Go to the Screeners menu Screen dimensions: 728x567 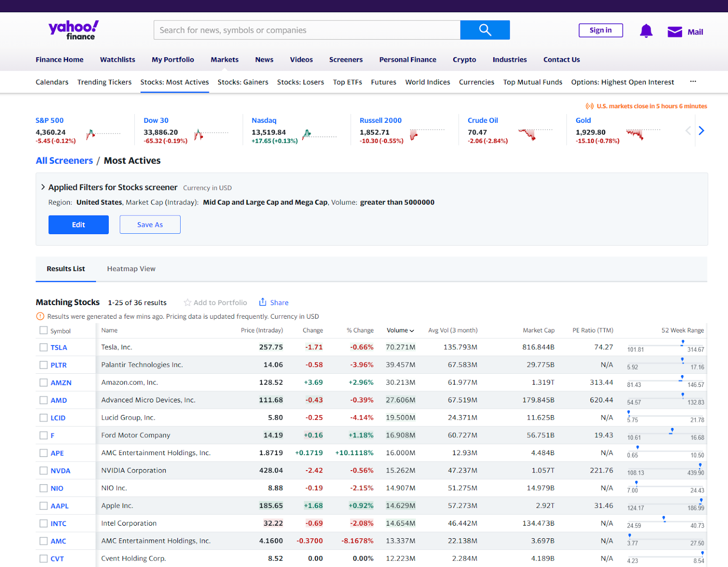[346, 60]
